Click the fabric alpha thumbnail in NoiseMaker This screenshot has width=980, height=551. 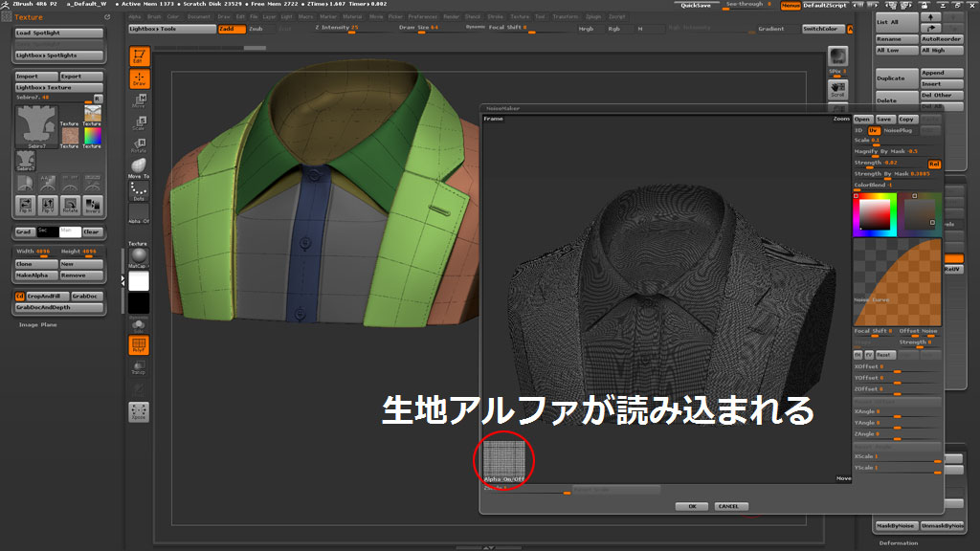tap(504, 459)
